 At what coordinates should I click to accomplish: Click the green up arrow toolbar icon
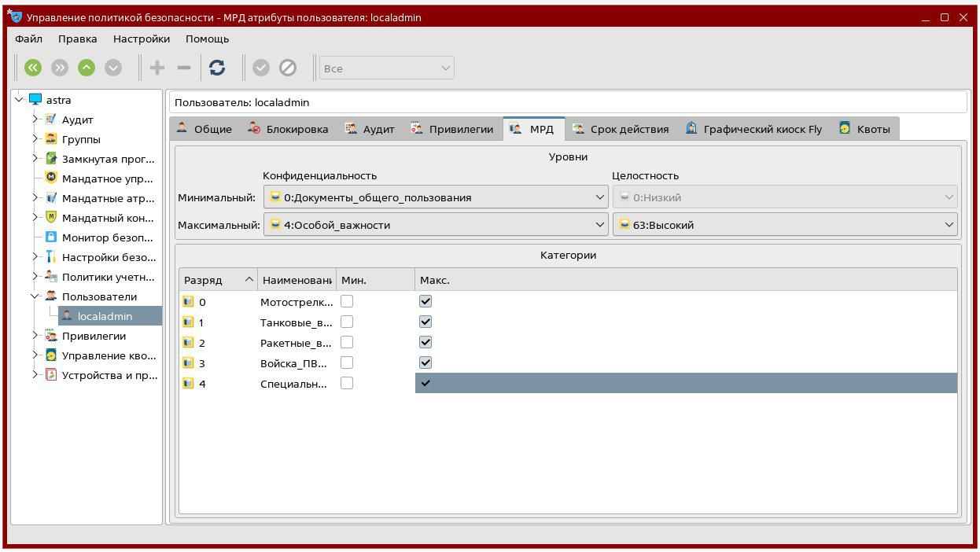pos(87,68)
